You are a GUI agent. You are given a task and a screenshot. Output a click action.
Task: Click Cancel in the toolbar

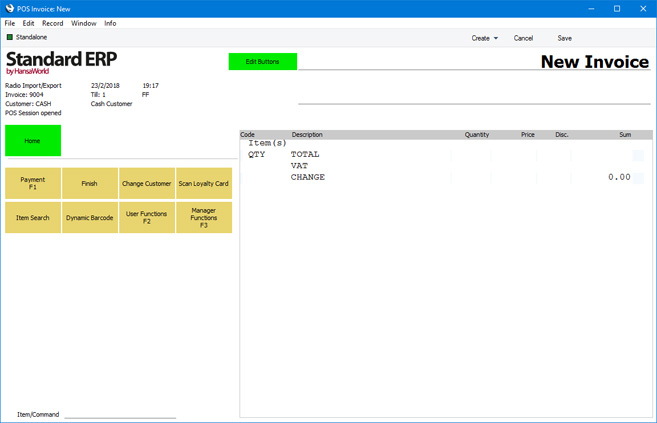[x=523, y=38]
